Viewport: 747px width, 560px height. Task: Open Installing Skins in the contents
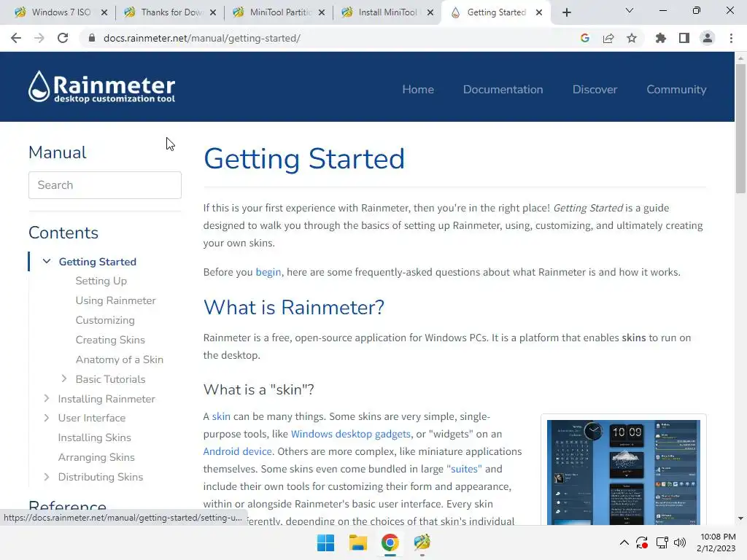pos(94,437)
